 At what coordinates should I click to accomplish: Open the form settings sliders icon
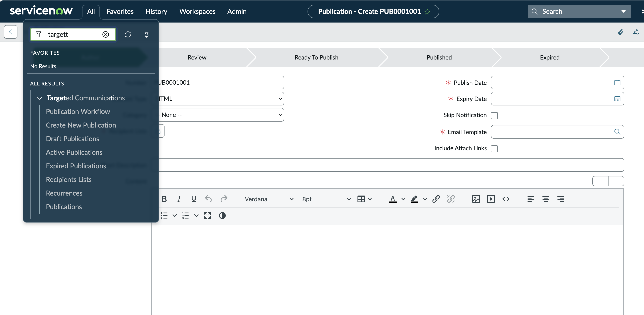point(636,32)
